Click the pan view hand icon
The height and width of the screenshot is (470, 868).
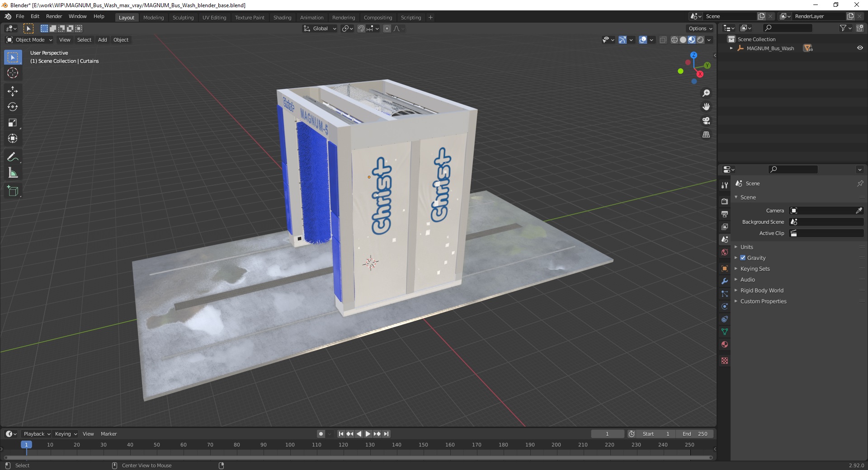[706, 107]
